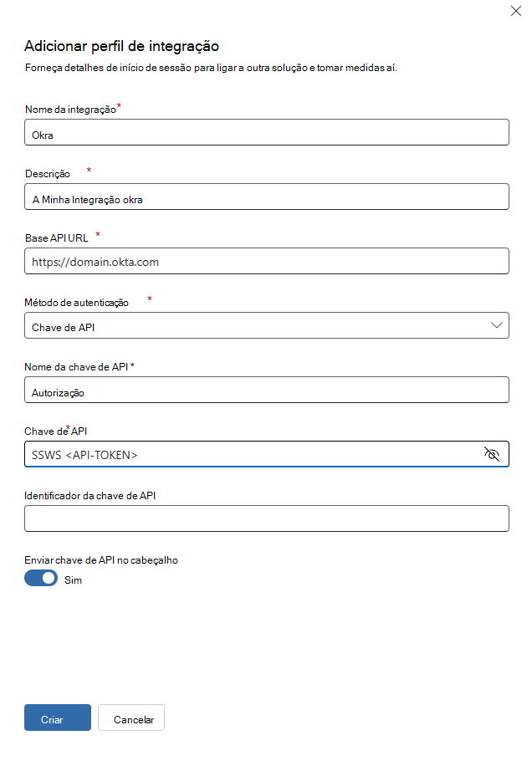Cancel adding the integration profile
Viewport: 532px width, 766px height.
tap(131, 717)
